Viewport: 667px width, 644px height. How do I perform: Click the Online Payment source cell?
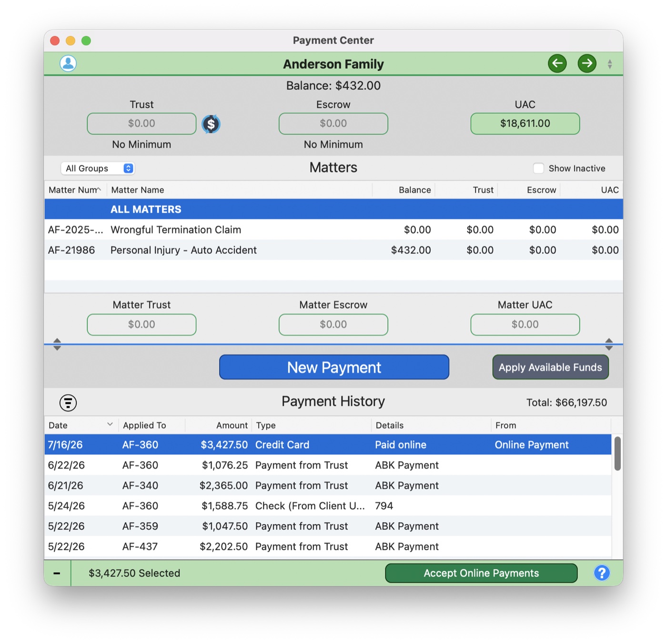(532, 445)
